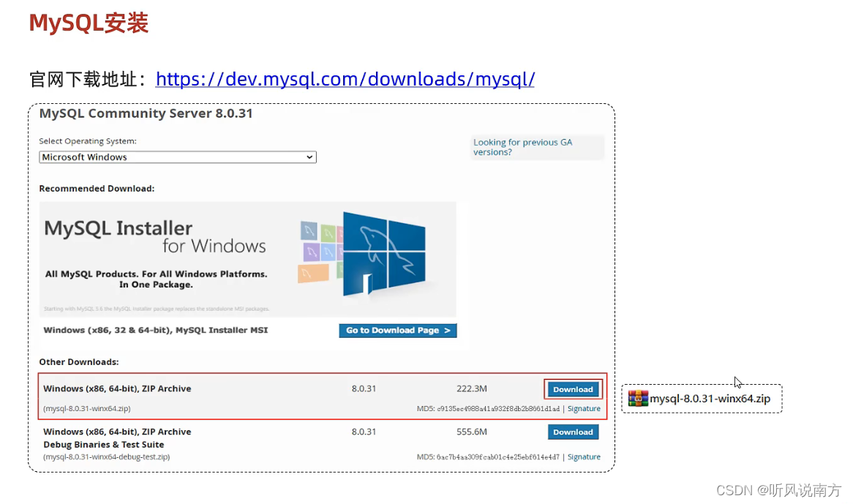The image size is (853, 504).
Task: Click the MySQL dolphin Windows logo
Action: pyautogui.click(x=383, y=254)
